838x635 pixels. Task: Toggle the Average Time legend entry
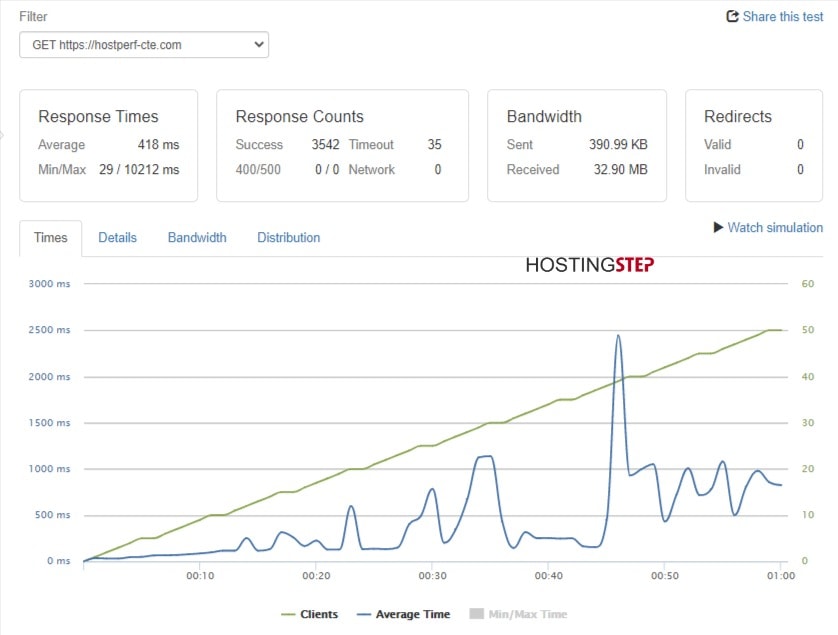tap(413, 614)
